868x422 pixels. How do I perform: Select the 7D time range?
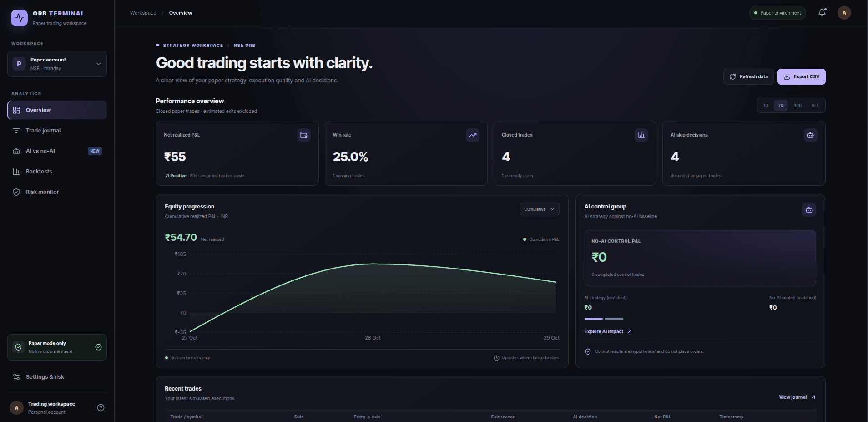tap(781, 106)
